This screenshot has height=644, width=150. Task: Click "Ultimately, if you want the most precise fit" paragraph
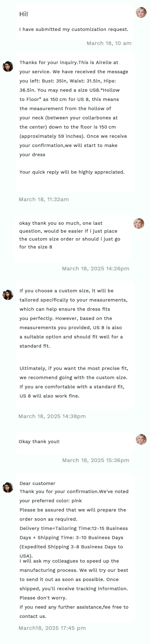tap(74, 382)
